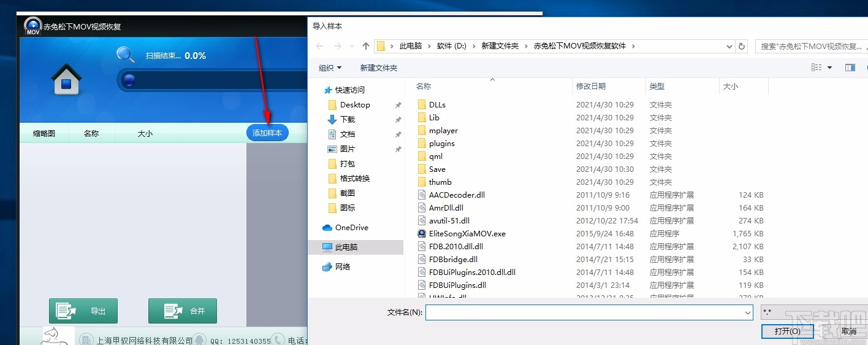
Task: Select EliteSongXiaMOV.exe file
Action: [467, 234]
